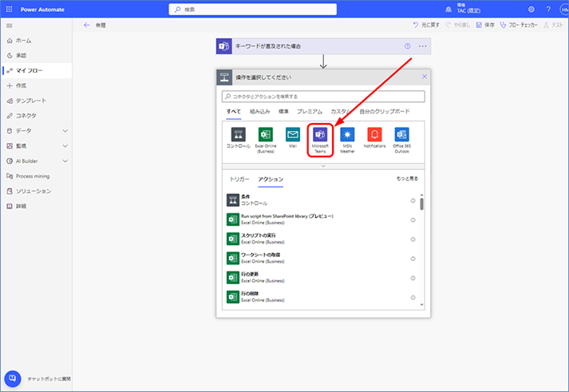
Task: Select the 条件 コントロール action
Action: point(321,200)
